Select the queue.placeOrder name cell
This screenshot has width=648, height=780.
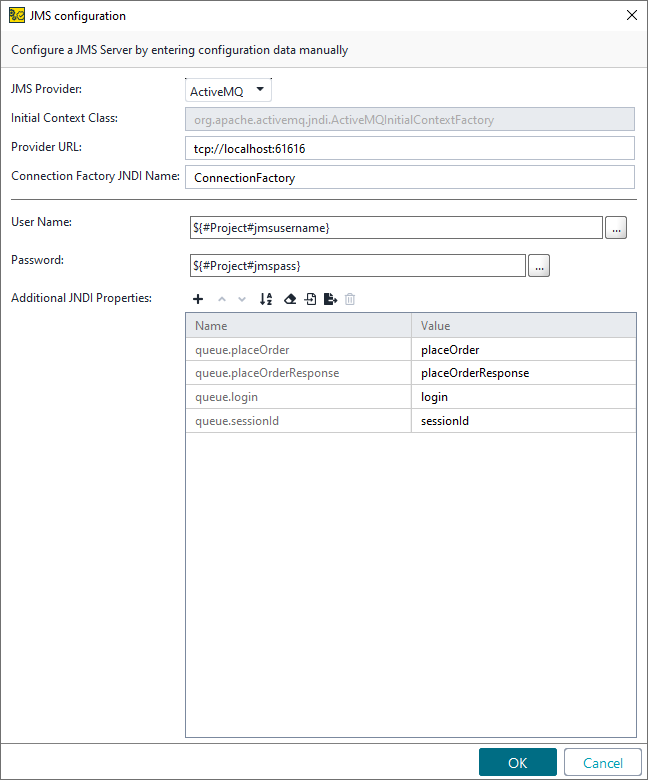click(298, 350)
